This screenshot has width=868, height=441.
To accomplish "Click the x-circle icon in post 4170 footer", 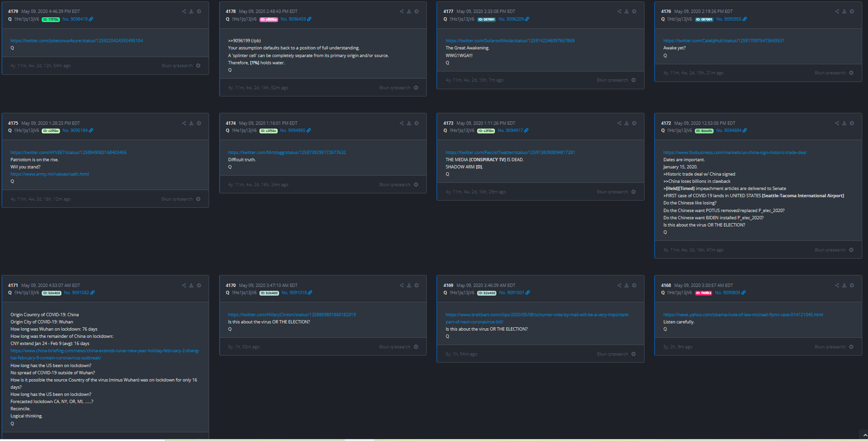I will point(416,347).
